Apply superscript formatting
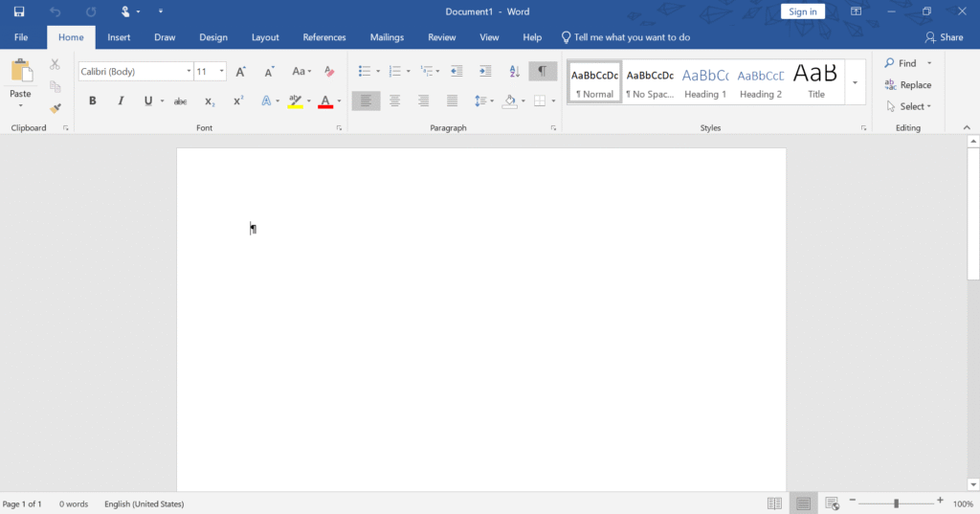The height and width of the screenshot is (514, 980). pos(238,101)
